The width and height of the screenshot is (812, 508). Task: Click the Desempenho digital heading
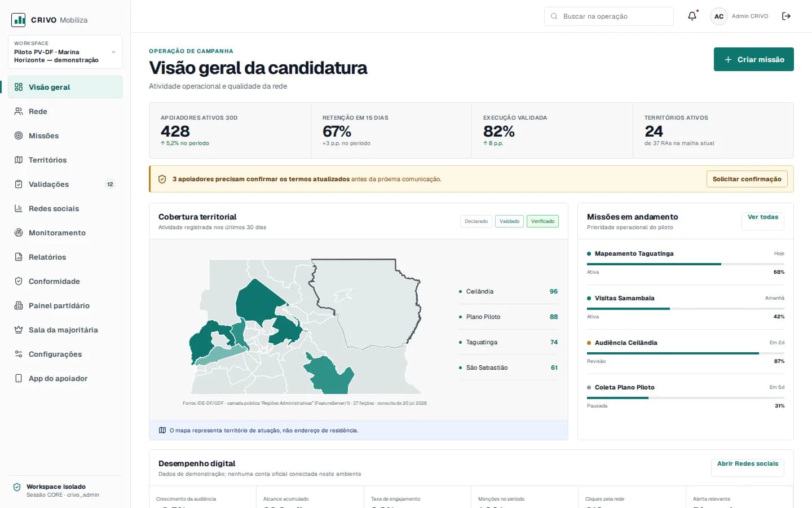pos(197,463)
